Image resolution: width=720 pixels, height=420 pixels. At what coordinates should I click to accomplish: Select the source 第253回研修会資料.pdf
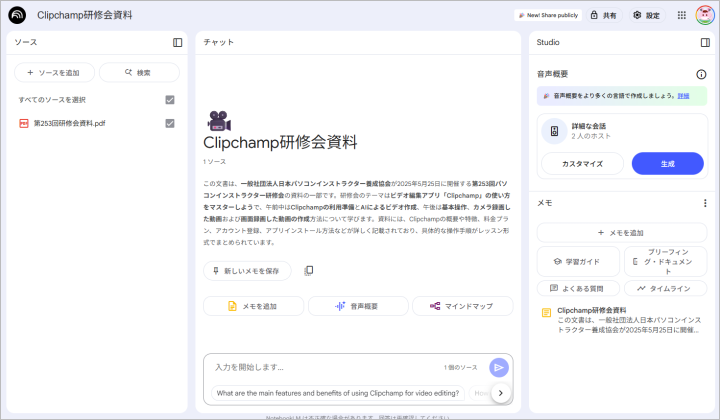click(x=69, y=123)
